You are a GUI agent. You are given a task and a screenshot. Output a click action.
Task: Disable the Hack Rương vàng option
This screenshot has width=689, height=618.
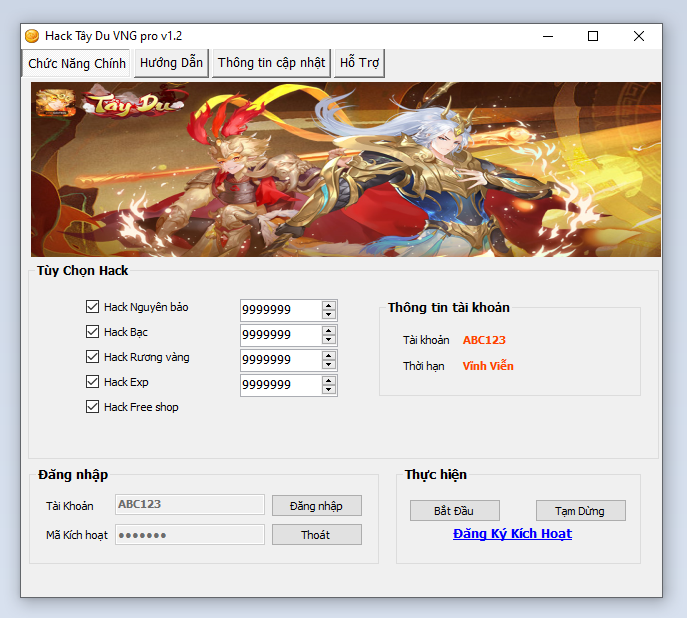pos(93,357)
